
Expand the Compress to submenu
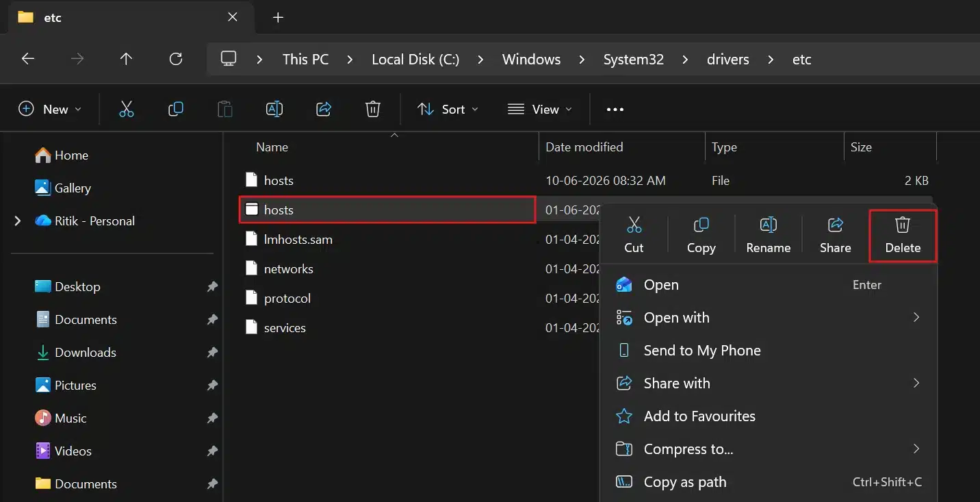click(x=916, y=449)
